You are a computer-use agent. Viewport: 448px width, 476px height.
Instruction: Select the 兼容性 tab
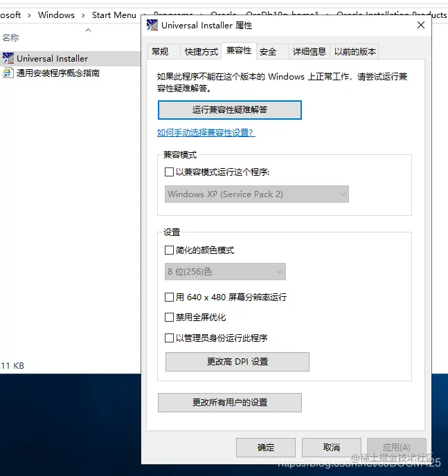point(239,51)
